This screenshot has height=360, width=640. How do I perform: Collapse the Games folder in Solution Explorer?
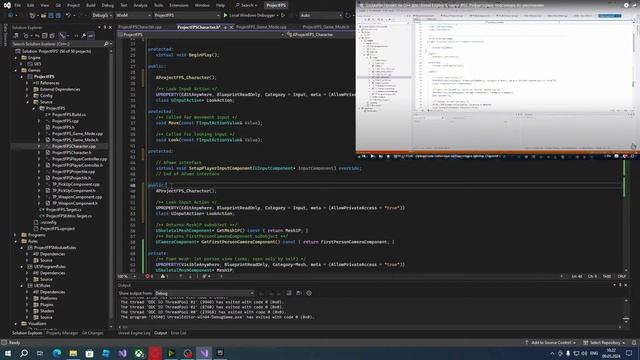tap(16, 70)
